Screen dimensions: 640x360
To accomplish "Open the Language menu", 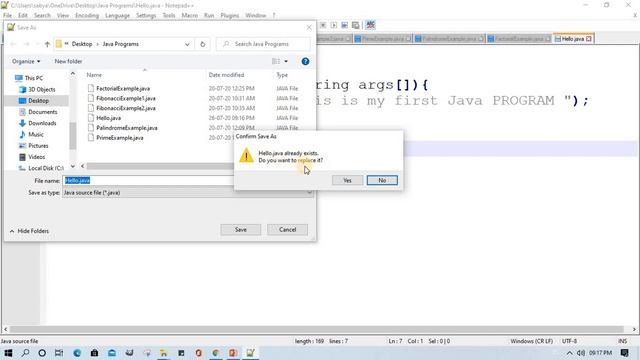I will click(x=117, y=16).
